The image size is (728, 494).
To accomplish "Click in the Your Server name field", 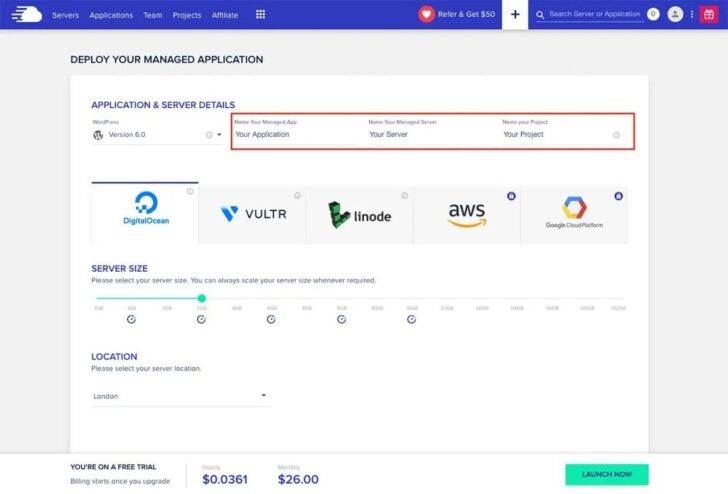I will 430,134.
